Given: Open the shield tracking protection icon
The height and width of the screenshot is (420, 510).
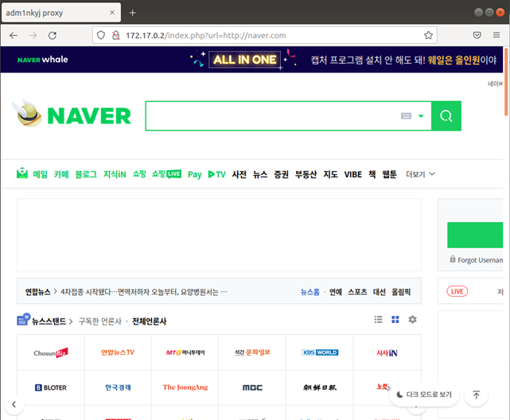Looking at the screenshot, I should (101, 35).
